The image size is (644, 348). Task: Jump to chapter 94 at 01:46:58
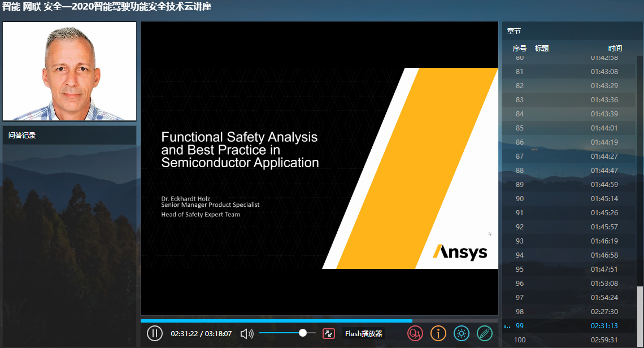(569, 255)
